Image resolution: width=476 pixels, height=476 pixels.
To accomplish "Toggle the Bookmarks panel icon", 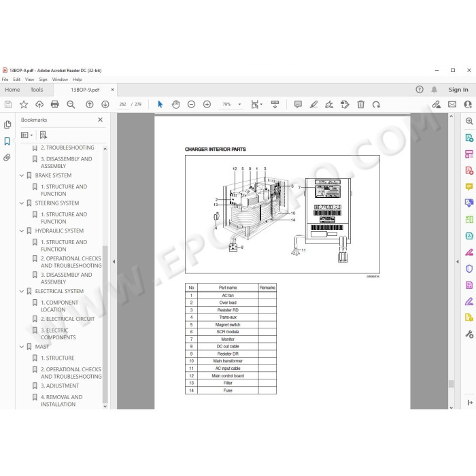I will [x=7, y=141].
